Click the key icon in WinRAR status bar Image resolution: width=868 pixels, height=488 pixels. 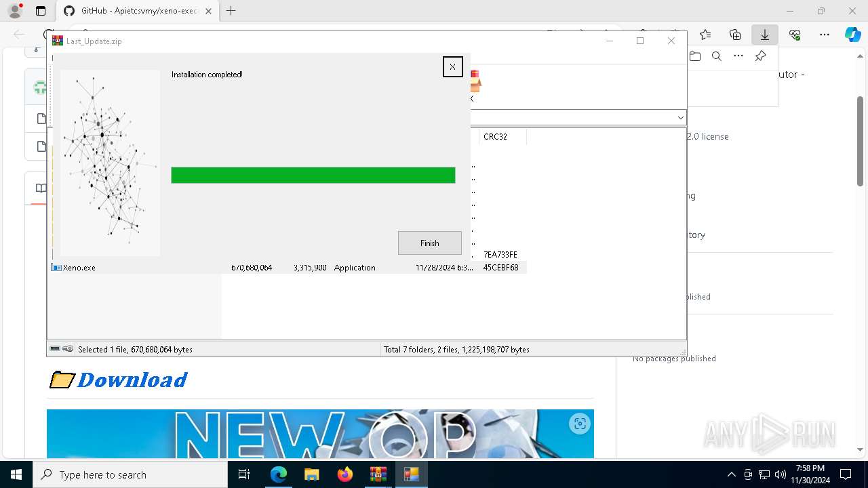click(x=68, y=349)
